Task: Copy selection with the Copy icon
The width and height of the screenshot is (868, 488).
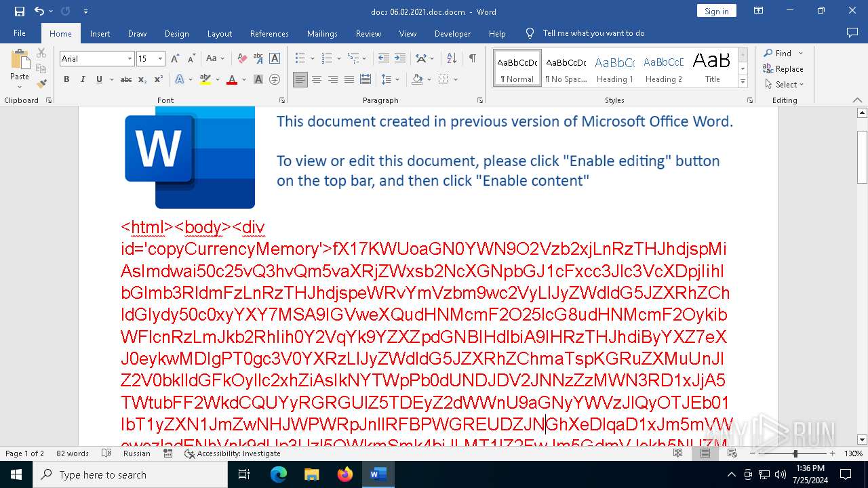Action: coord(41,68)
